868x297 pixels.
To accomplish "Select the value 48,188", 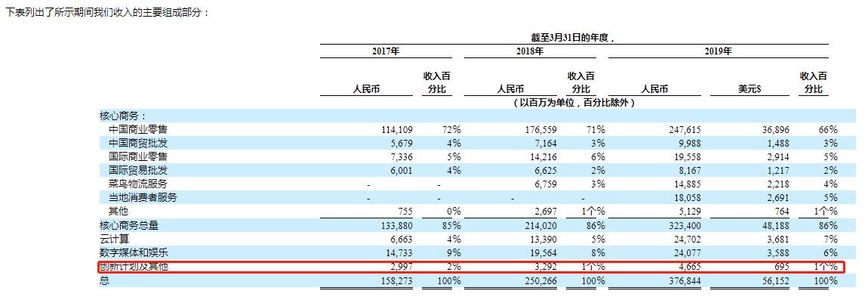I will point(775,225).
